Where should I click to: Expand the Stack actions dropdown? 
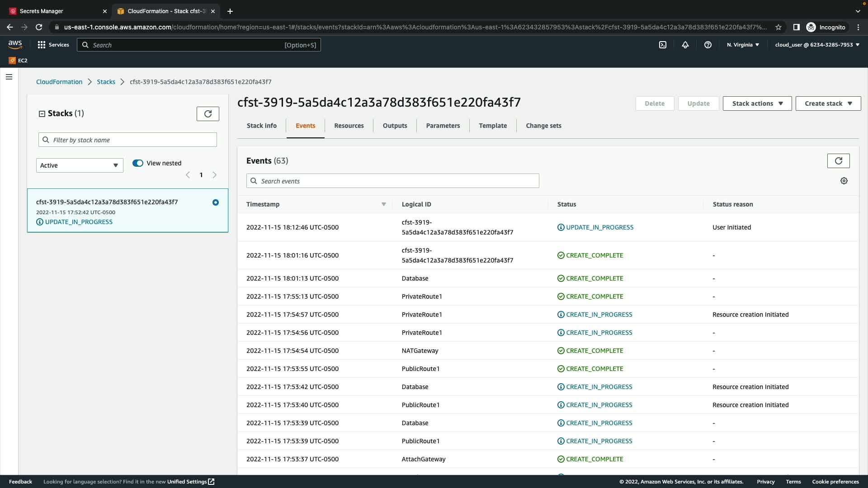pos(757,103)
